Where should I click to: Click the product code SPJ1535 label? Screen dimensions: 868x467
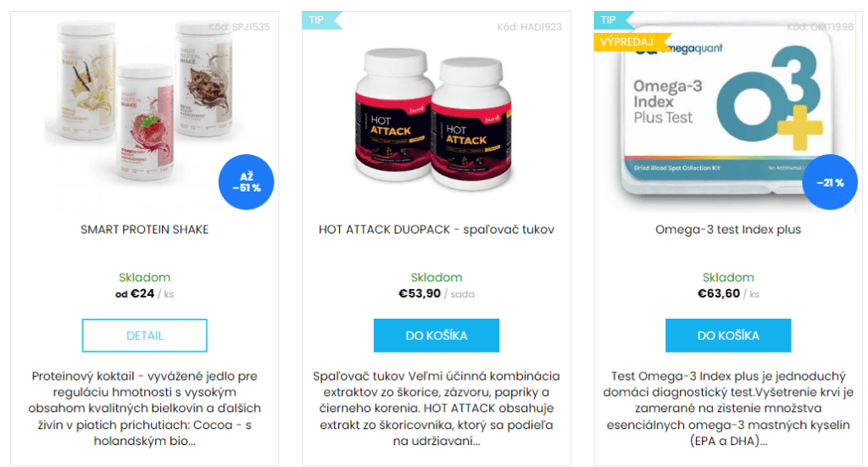239,26
